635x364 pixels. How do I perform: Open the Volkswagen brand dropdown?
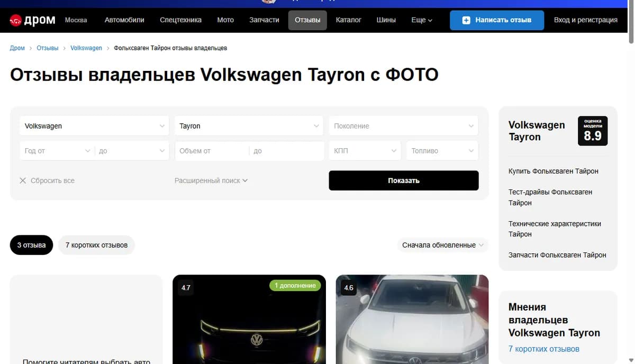click(x=94, y=126)
